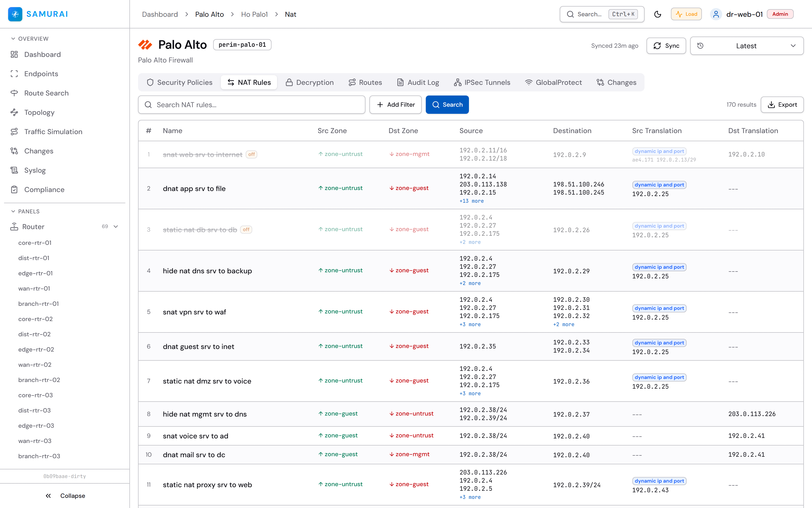Click the Add Filter button
812x508 pixels.
[395, 104]
